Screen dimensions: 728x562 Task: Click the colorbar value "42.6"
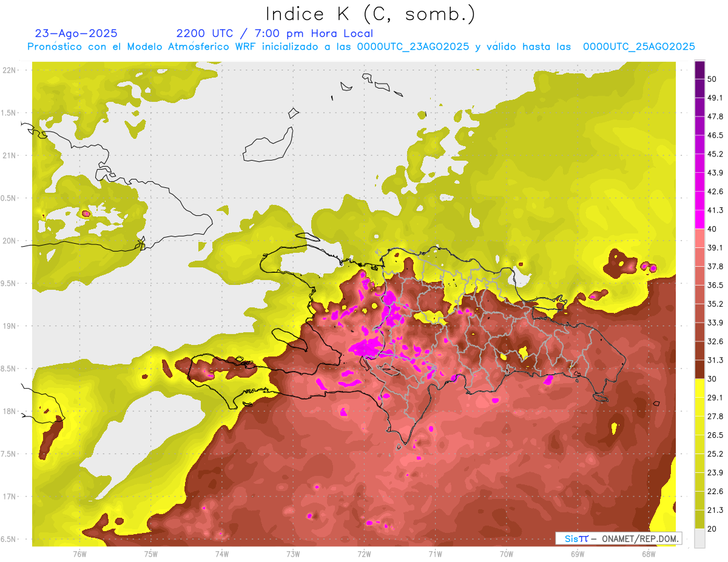[x=715, y=192]
